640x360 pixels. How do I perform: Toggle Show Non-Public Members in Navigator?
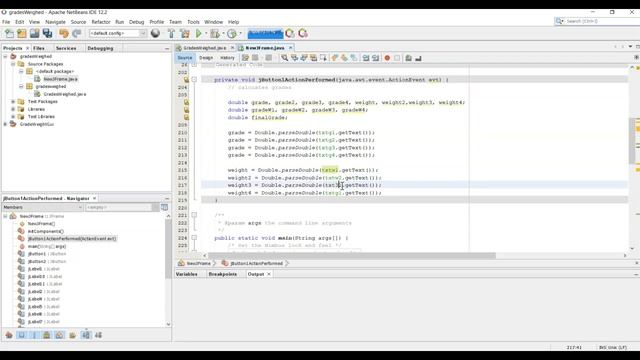click(47, 335)
